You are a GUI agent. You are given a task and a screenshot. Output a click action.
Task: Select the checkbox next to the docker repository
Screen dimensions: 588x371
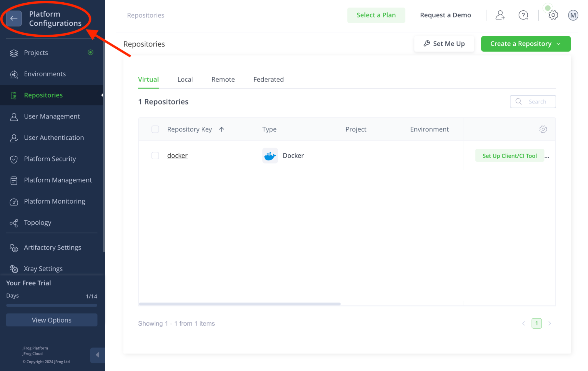(x=155, y=156)
